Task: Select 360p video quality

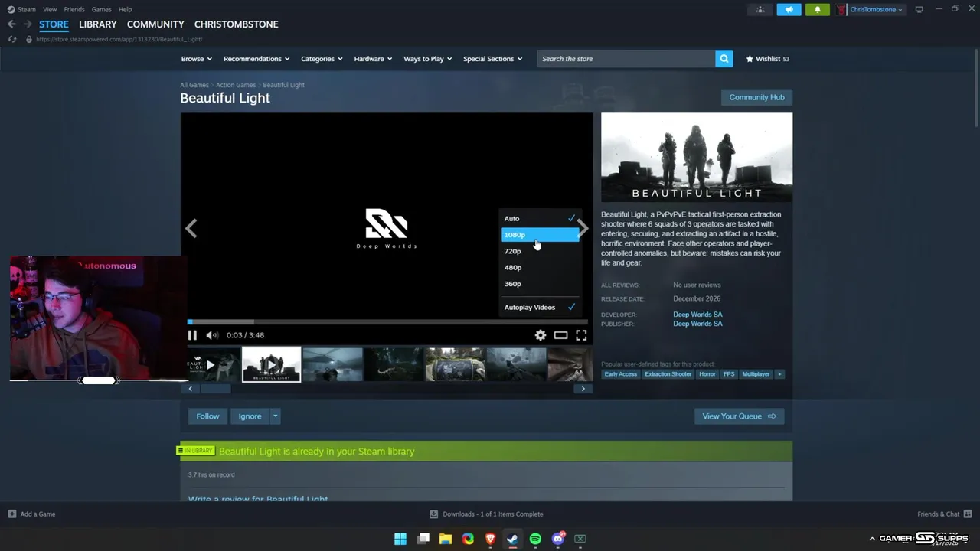Action: tap(540, 284)
